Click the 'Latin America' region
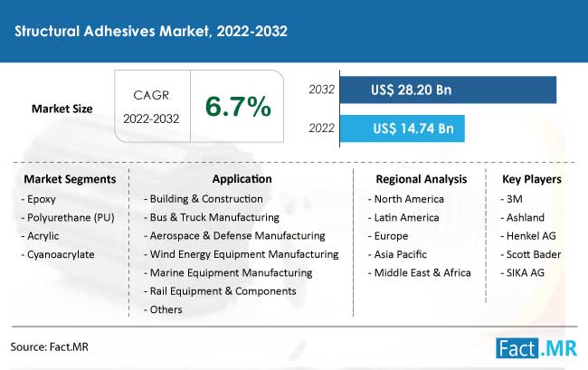 (406, 217)
